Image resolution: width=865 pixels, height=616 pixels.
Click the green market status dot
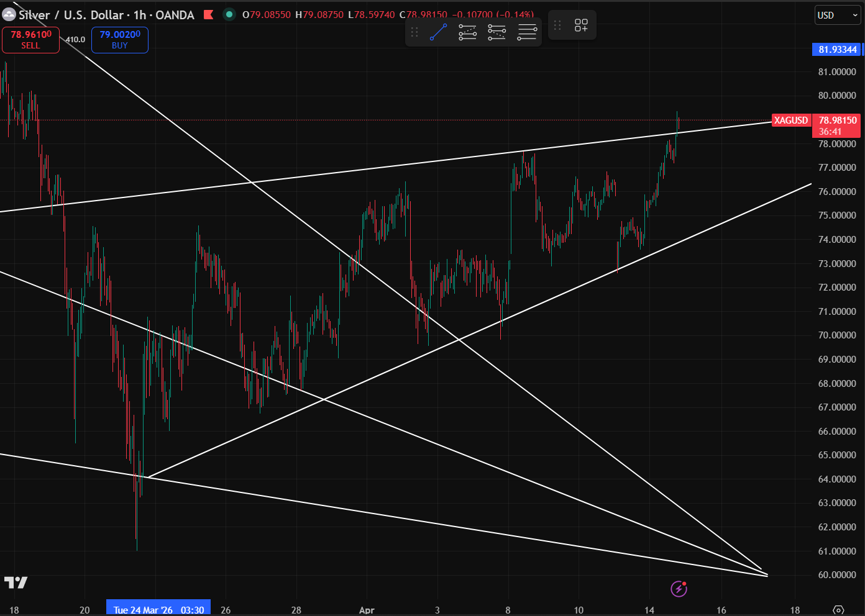pos(229,14)
